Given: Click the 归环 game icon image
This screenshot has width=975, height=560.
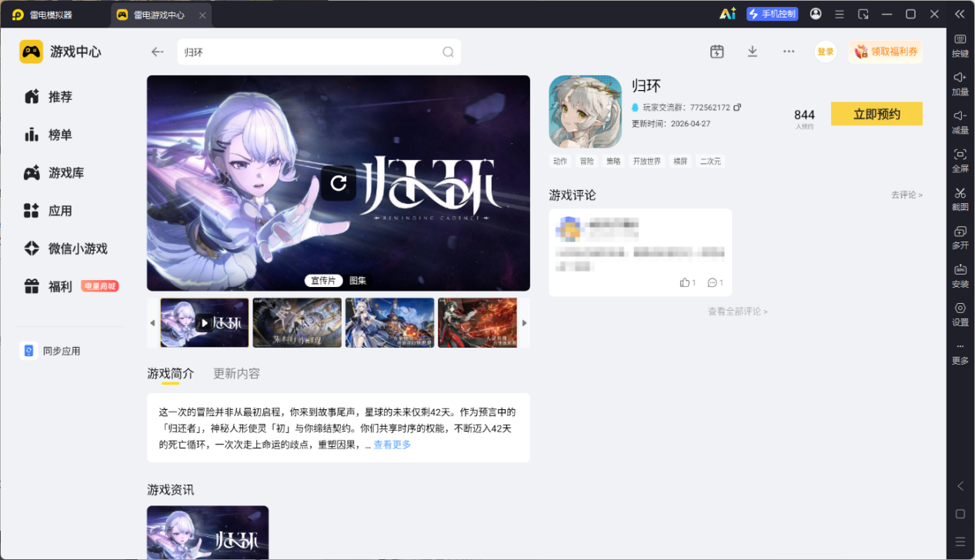Looking at the screenshot, I should pos(585,112).
